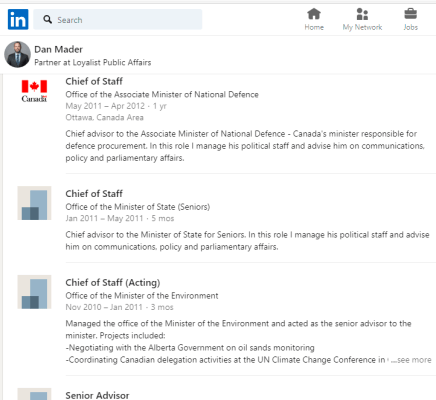Click the Minister of the Environment company placeholder logo
The width and height of the screenshot is (436, 400).
(x=34, y=292)
